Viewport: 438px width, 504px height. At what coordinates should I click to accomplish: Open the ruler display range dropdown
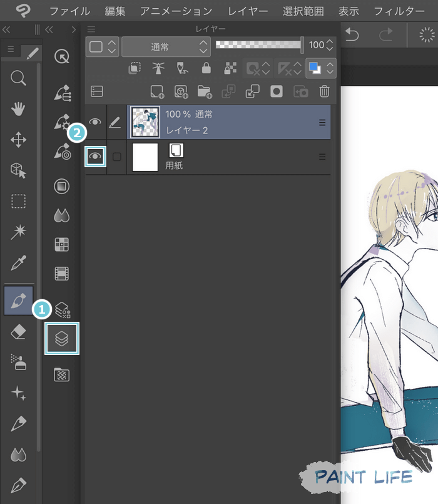pyautogui.click(x=289, y=68)
